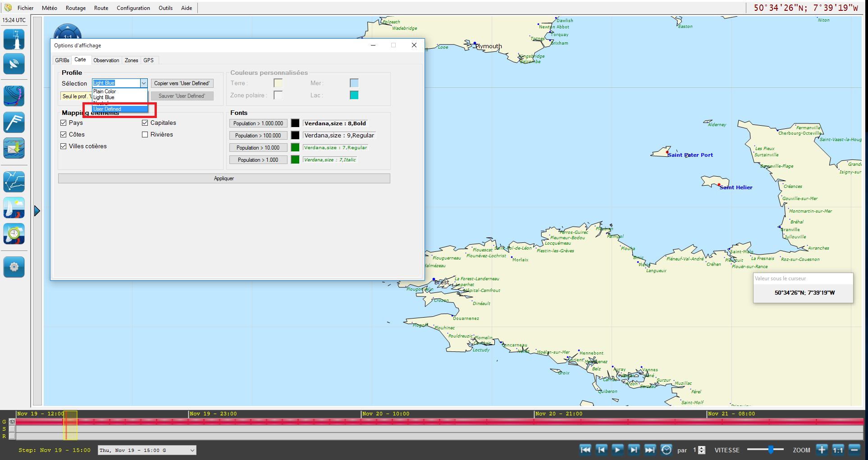Click the Mer light blue color swatch
The width and height of the screenshot is (868, 460).
pyautogui.click(x=354, y=83)
